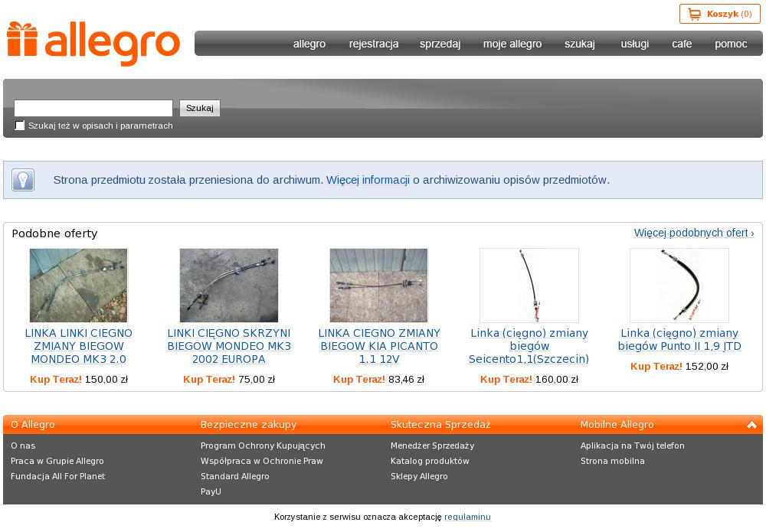Open the Koszyk shopping cart
This screenshot has width=766, height=532.
coord(719,14)
